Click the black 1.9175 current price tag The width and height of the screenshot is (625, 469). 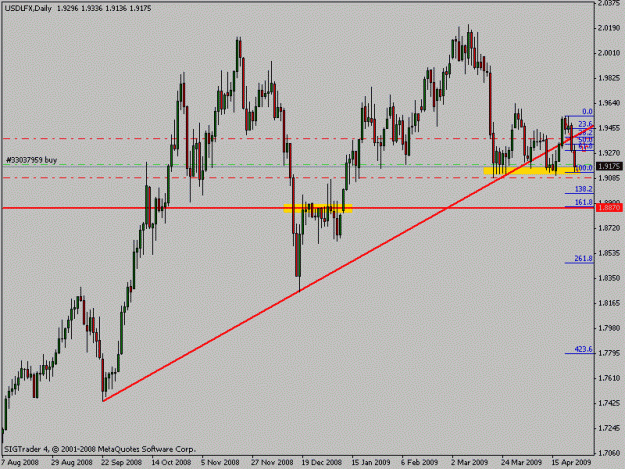click(609, 167)
